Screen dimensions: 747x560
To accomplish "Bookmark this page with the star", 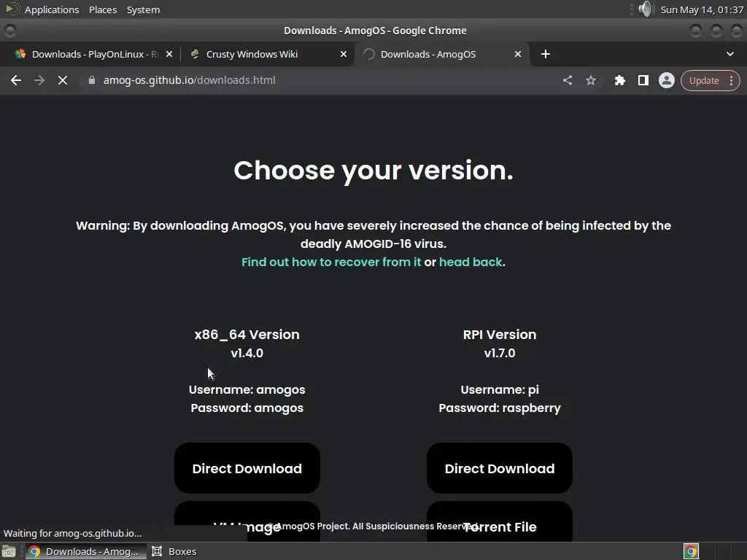I will point(591,80).
